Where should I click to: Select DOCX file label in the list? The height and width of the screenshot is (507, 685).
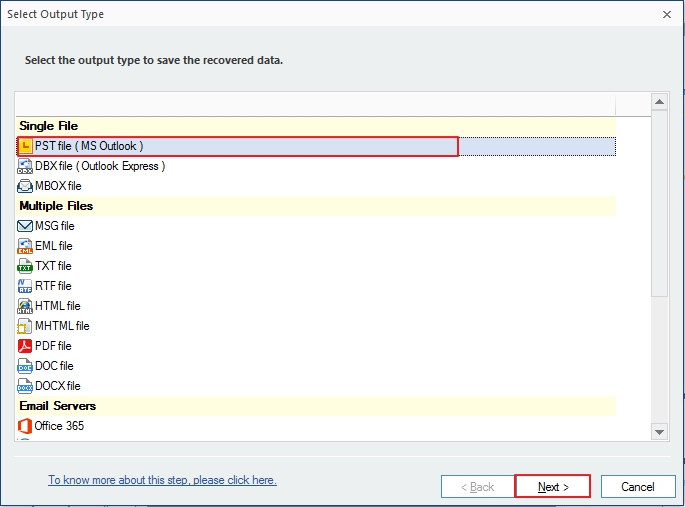(58, 386)
